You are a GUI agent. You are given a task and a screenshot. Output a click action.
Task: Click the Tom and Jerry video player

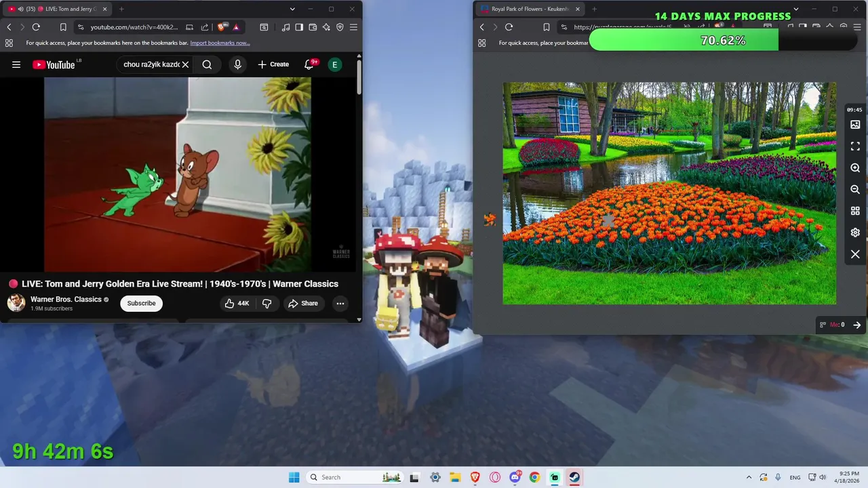(x=178, y=174)
